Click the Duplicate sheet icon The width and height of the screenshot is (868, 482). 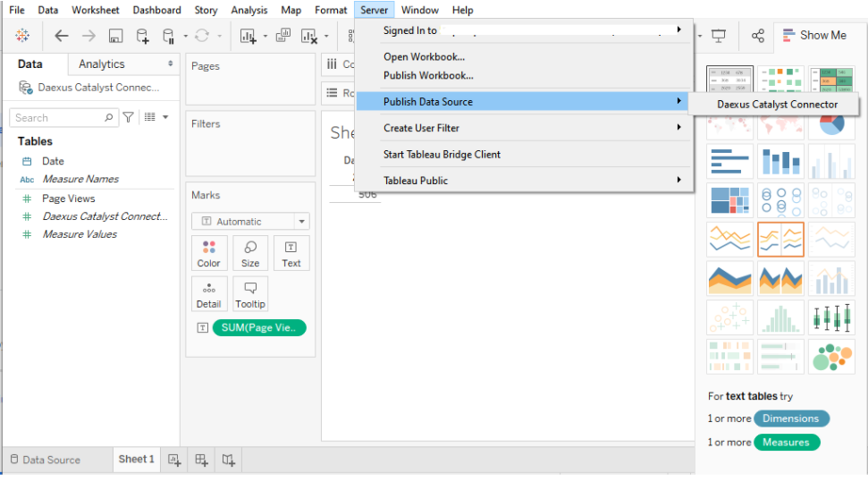pos(282,36)
